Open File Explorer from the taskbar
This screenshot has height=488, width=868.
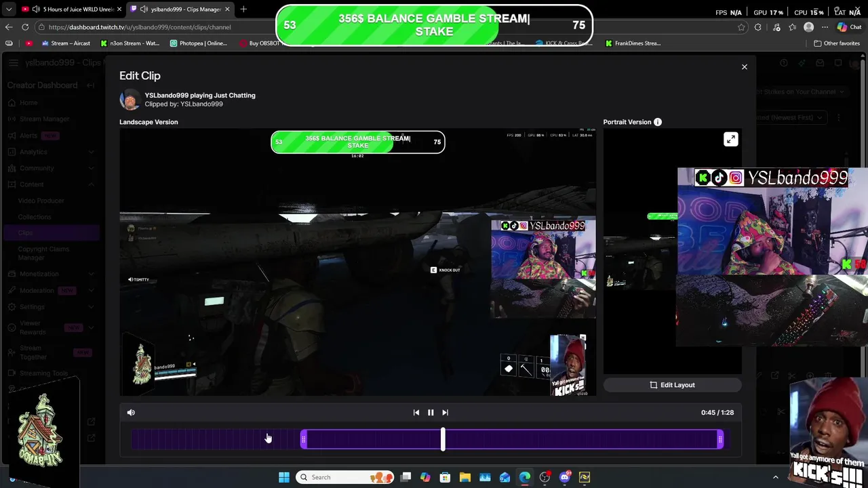click(x=465, y=477)
